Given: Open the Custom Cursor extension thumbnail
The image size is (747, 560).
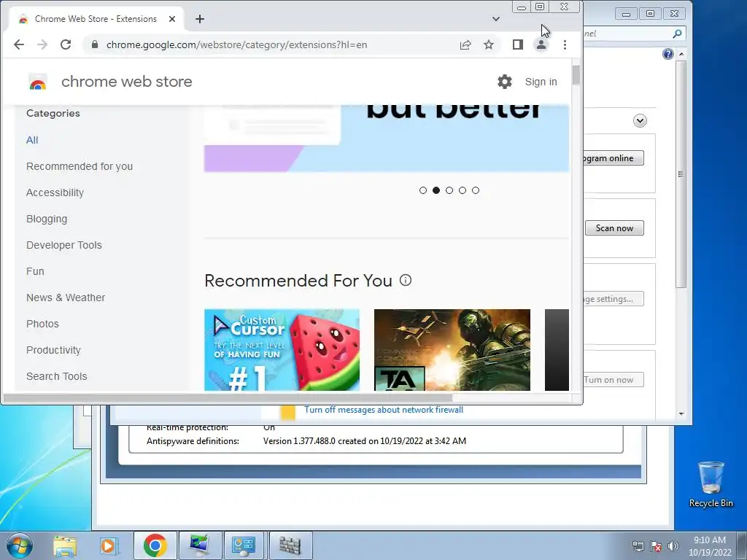Looking at the screenshot, I should [282, 350].
